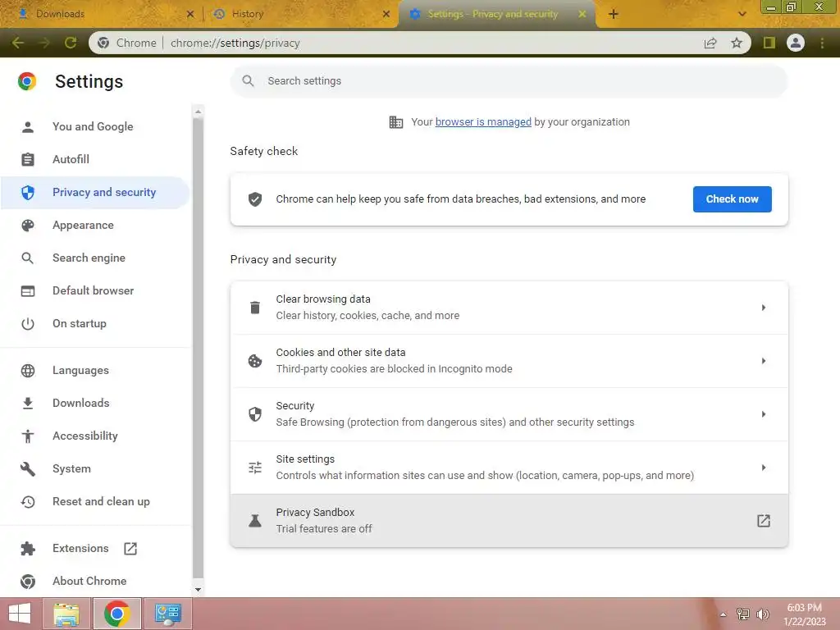Bookmark this tab with the star icon
Viewport: 840px width, 630px height.
[x=737, y=43]
